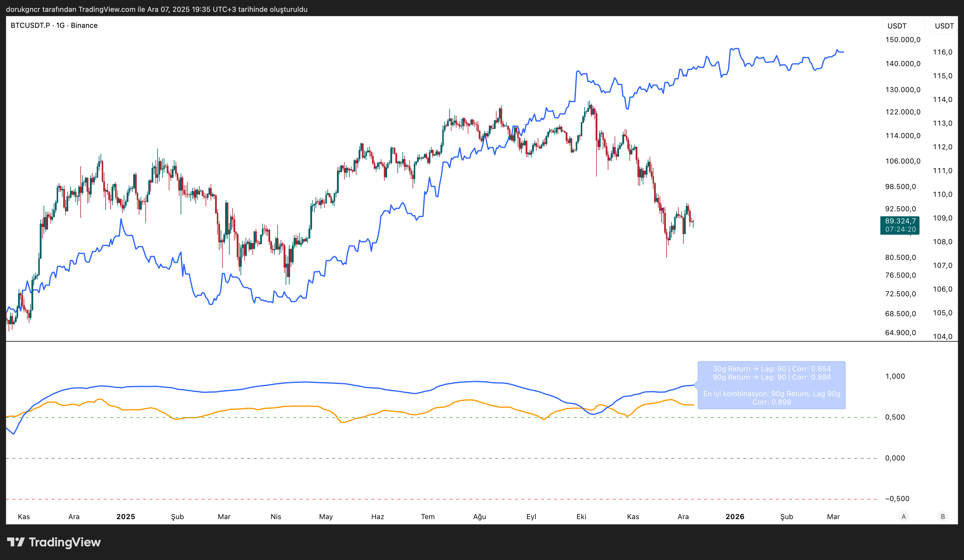Image resolution: width=964 pixels, height=560 pixels.
Task: Click the −0,500 level on indicator scale
Action: tap(897, 498)
